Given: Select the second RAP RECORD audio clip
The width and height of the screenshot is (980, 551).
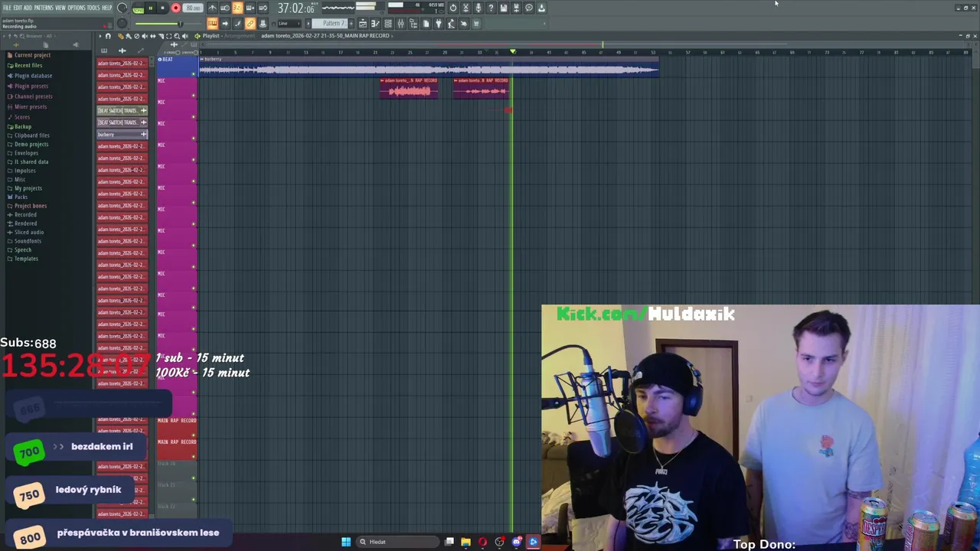Looking at the screenshot, I should click(480, 88).
